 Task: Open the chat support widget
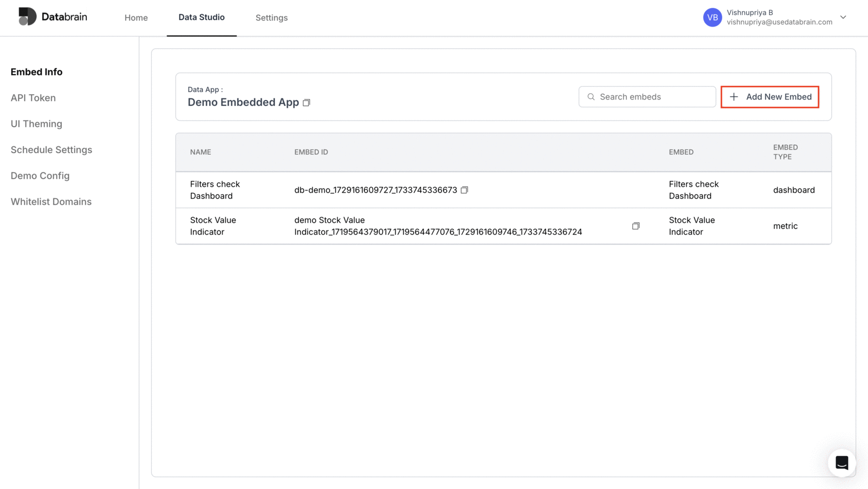pos(842,463)
